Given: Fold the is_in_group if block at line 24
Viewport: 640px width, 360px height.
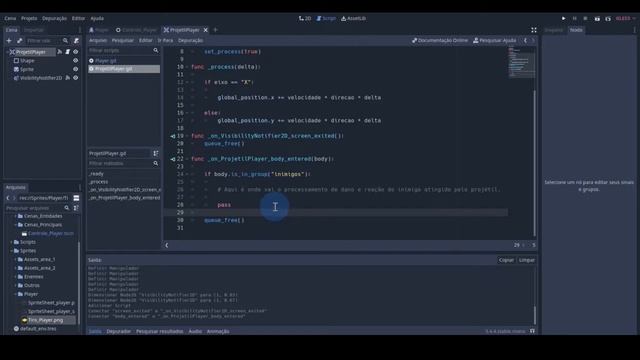Looking at the screenshot, I should click(187, 174).
